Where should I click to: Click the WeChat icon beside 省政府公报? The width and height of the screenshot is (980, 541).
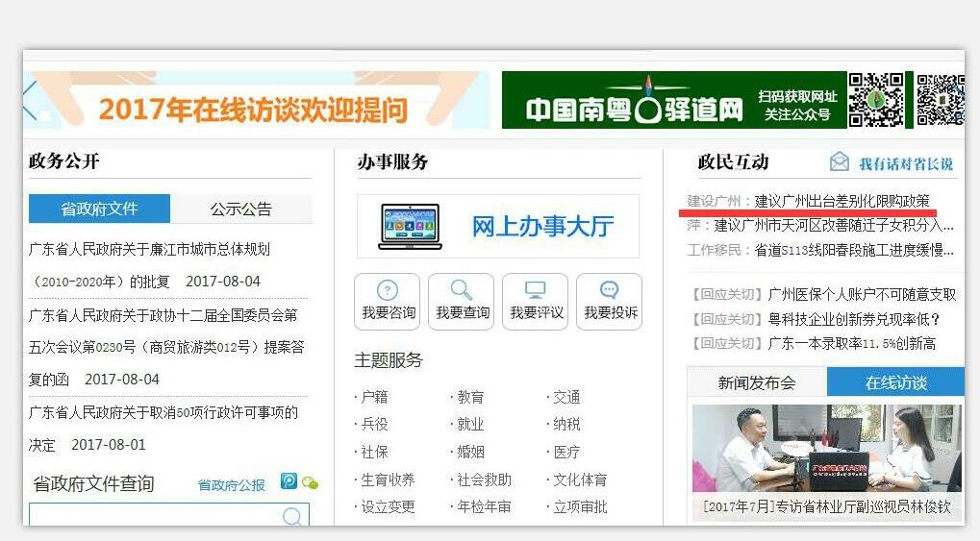(x=310, y=482)
